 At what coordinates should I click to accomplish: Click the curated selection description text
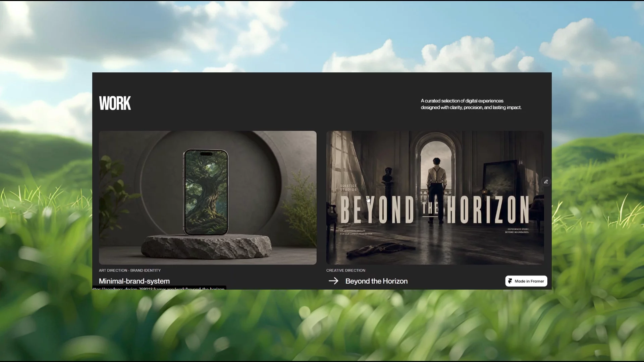(x=471, y=104)
